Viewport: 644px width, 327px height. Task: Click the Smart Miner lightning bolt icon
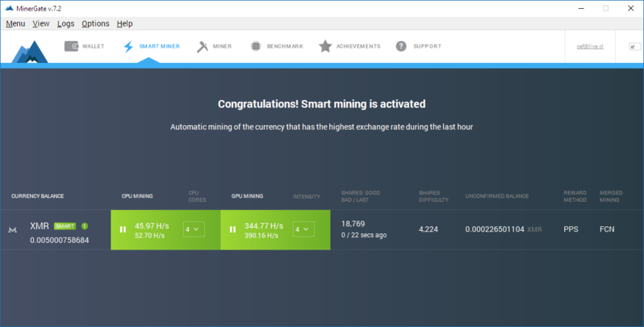tap(128, 46)
